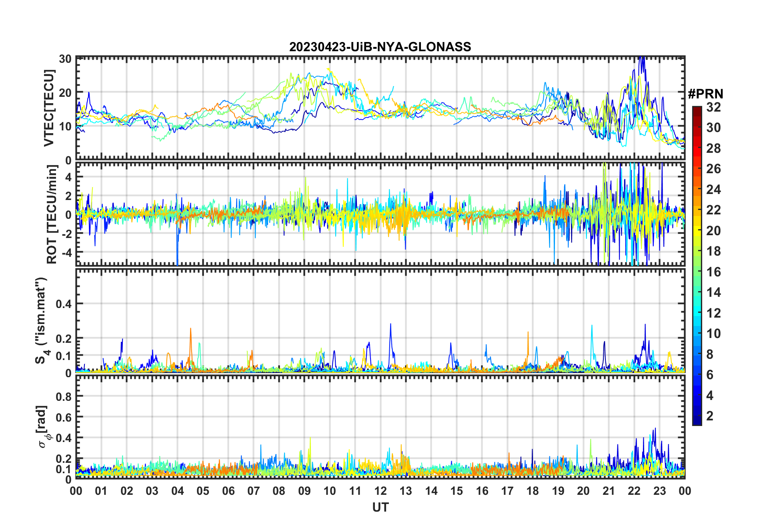Click the UT x-axis label
Viewport: 761px width, 532px height.
[380, 508]
